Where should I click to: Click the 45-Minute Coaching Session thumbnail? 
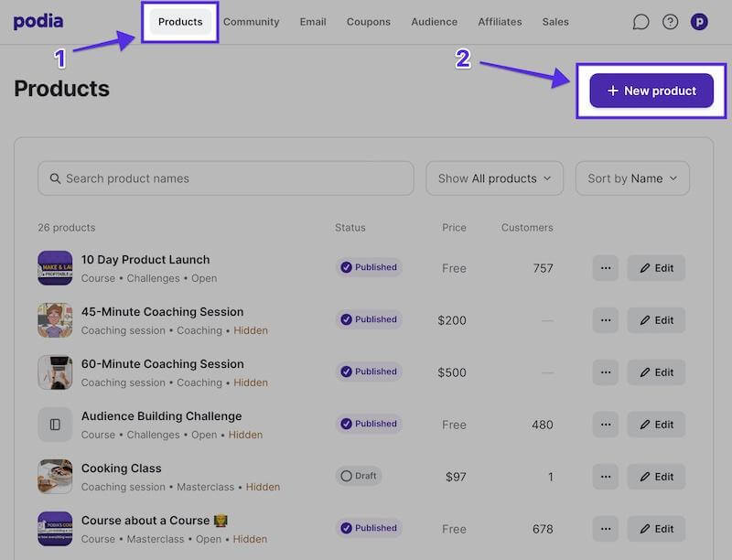pos(55,320)
